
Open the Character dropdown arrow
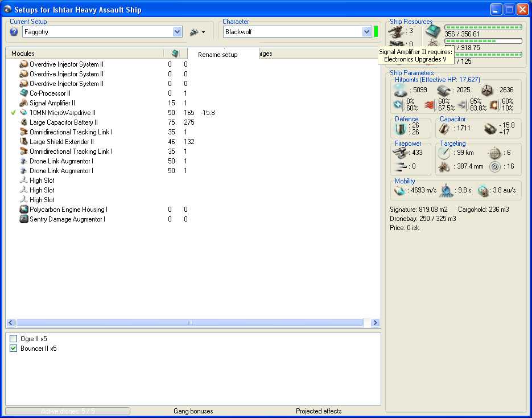(x=366, y=32)
